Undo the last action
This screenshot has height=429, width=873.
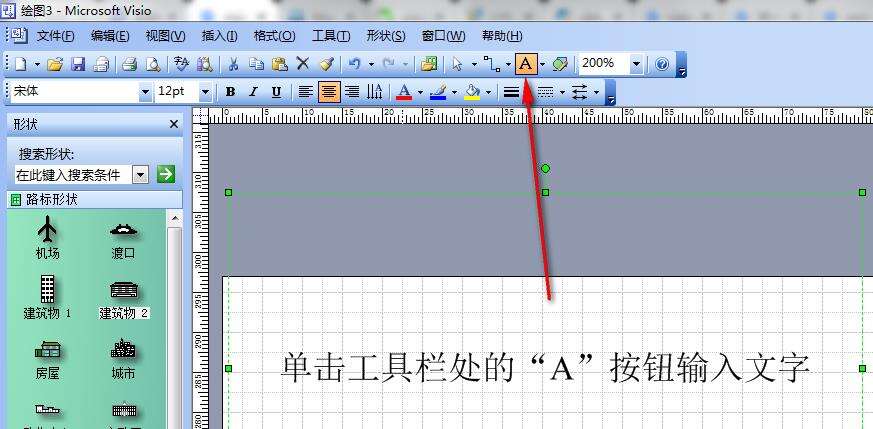pyautogui.click(x=355, y=64)
